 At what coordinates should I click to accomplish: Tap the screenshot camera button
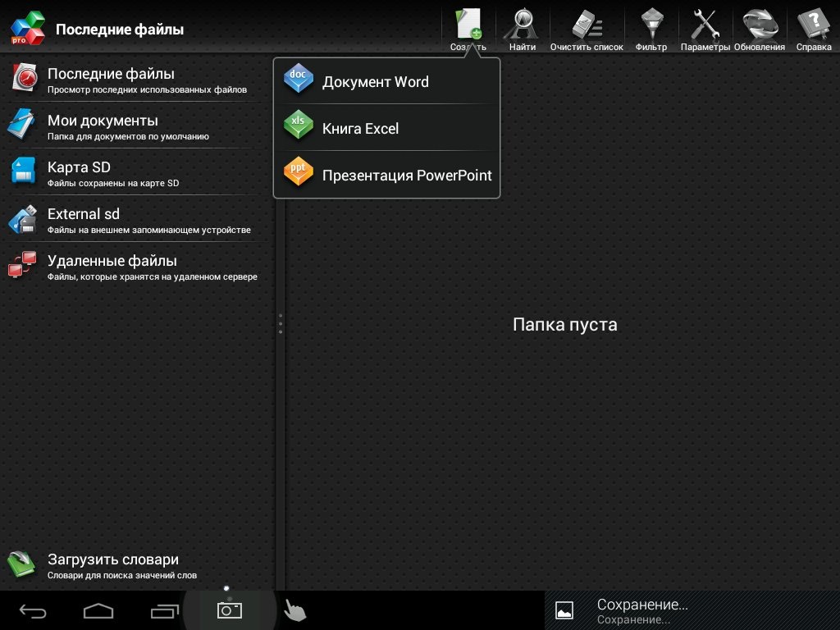(229, 609)
